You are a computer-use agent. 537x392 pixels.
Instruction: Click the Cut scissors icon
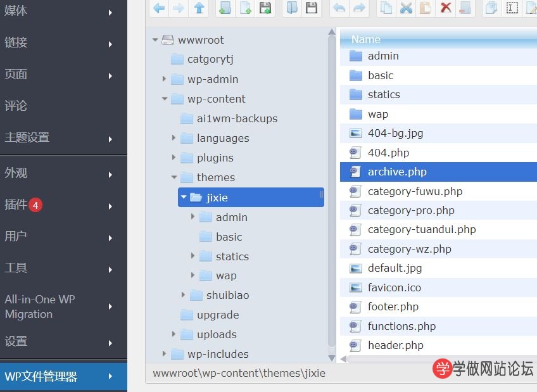click(406, 8)
